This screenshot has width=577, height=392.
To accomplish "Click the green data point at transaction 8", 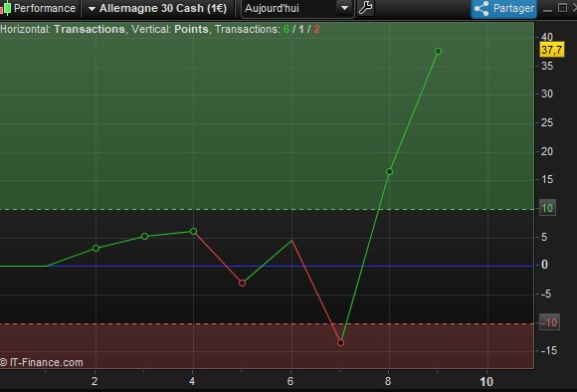I will tap(389, 171).
